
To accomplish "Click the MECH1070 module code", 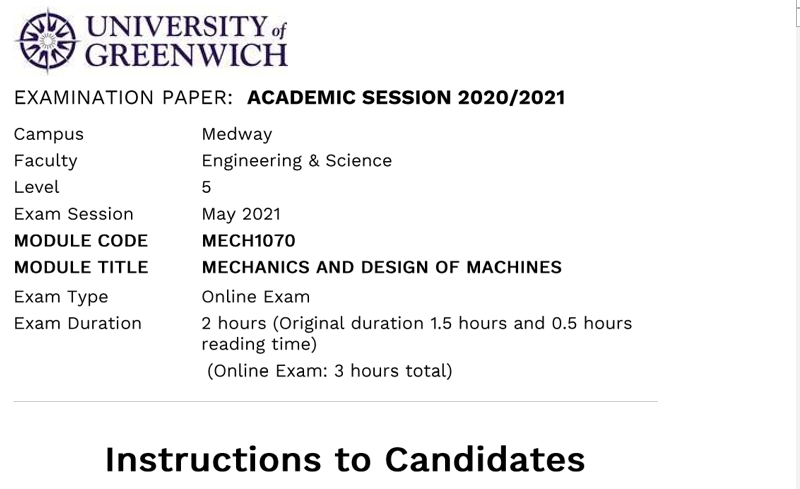I will (x=249, y=241).
